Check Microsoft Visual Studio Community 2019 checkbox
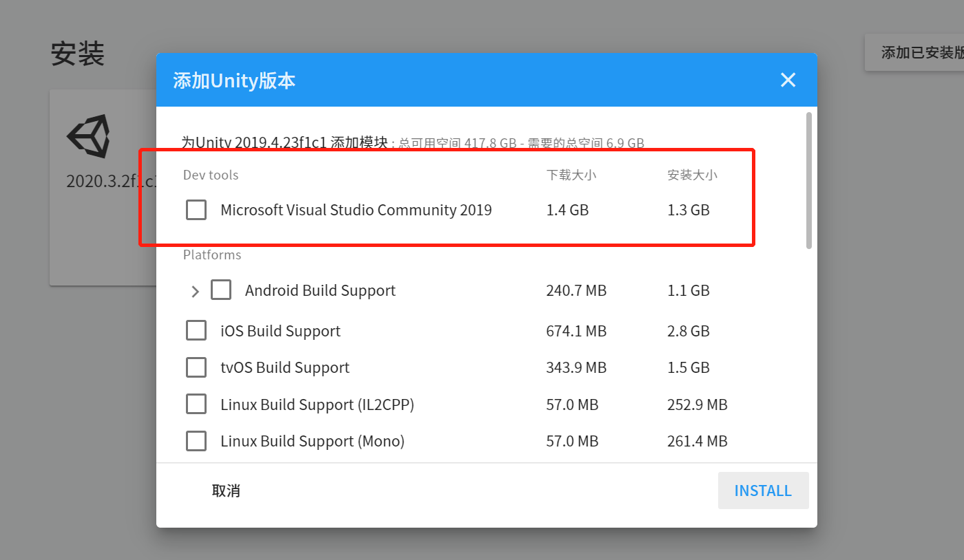The image size is (964, 560). pos(196,210)
